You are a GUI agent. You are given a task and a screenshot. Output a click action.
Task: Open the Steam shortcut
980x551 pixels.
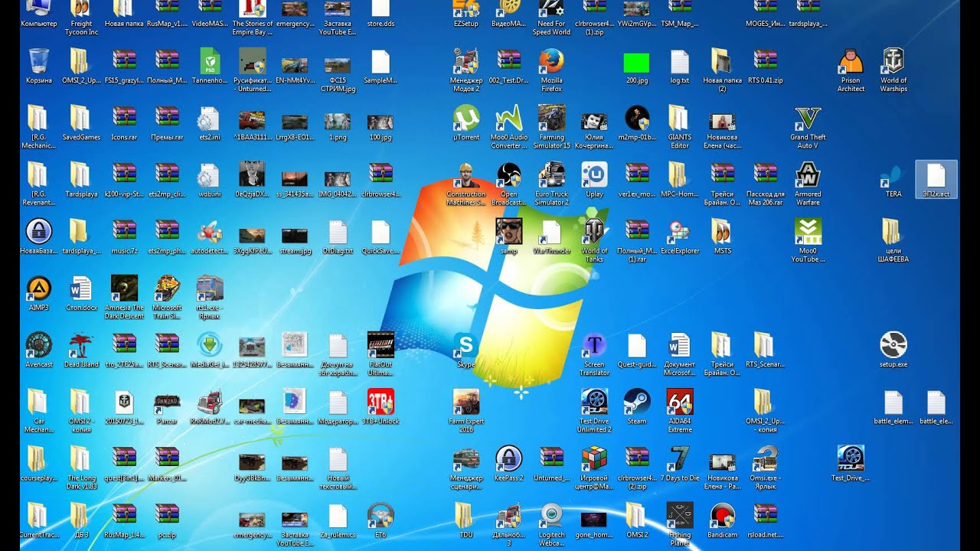coord(637,407)
